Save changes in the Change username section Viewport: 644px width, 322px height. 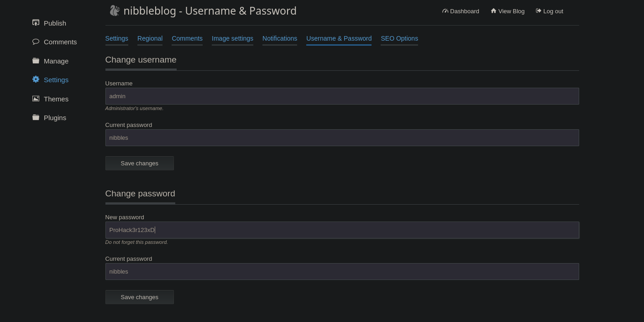click(x=139, y=163)
